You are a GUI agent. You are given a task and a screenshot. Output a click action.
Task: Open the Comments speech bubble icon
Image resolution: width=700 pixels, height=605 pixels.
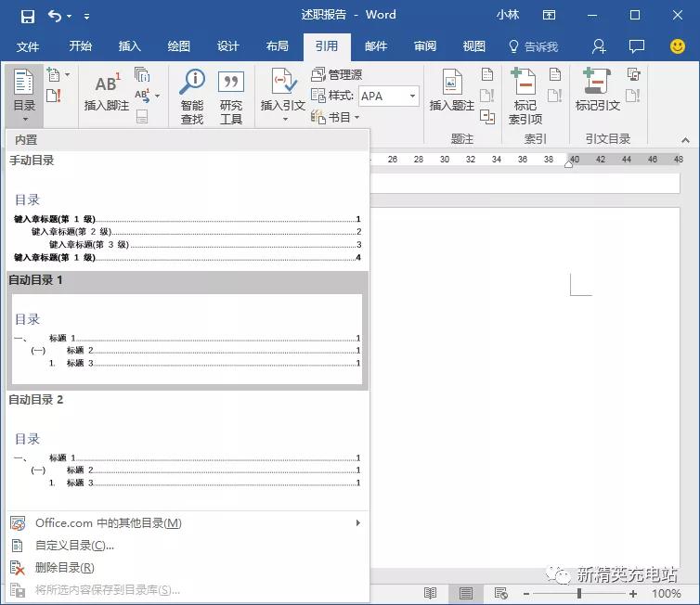[637, 46]
